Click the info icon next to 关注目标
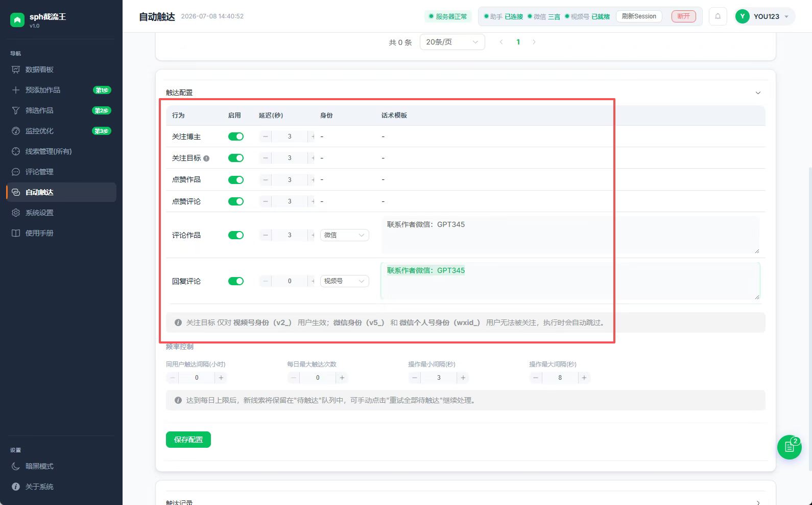Screen dimensions: 812x505 206,158
